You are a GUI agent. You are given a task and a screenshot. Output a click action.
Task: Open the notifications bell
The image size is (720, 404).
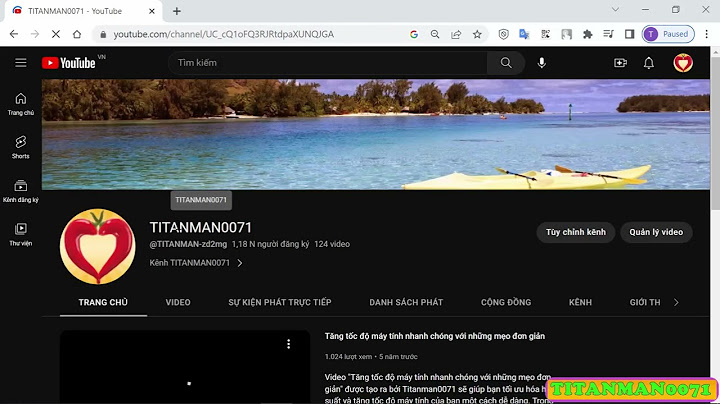649,63
